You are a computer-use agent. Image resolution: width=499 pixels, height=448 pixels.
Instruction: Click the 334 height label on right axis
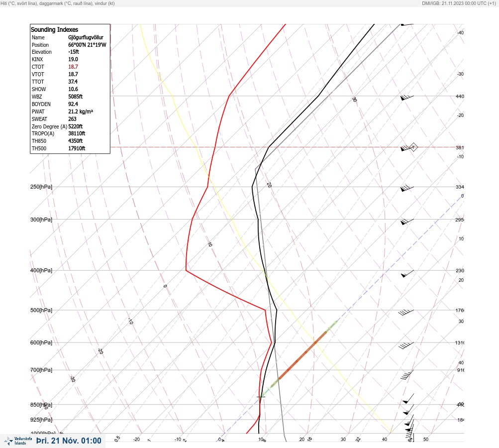point(460,187)
